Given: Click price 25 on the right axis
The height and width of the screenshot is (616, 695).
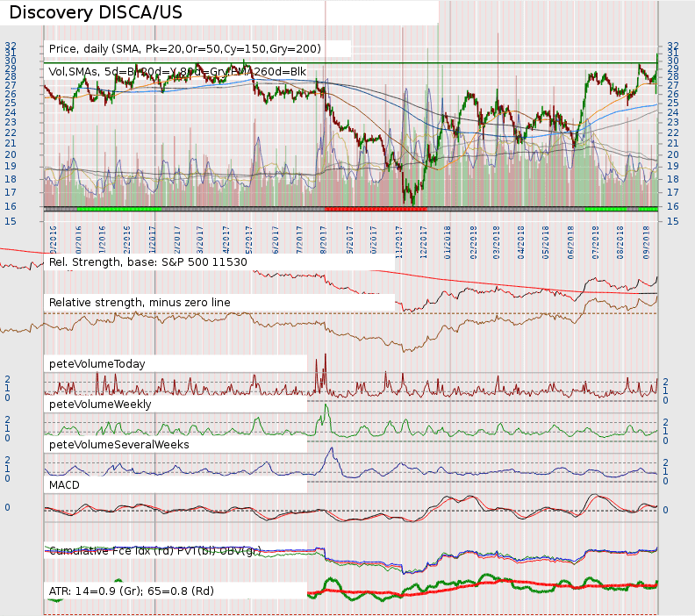Looking at the screenshot, I should click(673, 104).
